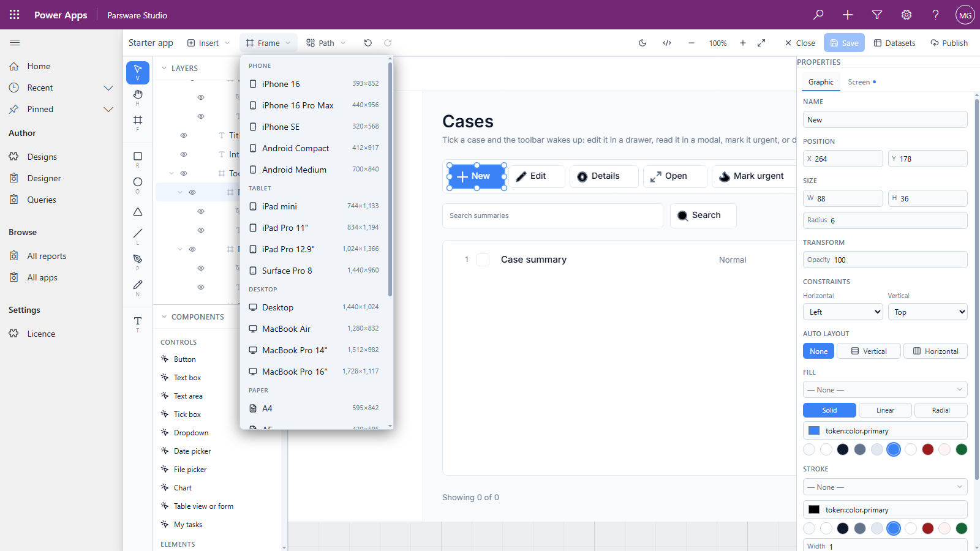This screenshot has height=551, width=980.
Task: Choose the Linear fill type
Action: 885,410
